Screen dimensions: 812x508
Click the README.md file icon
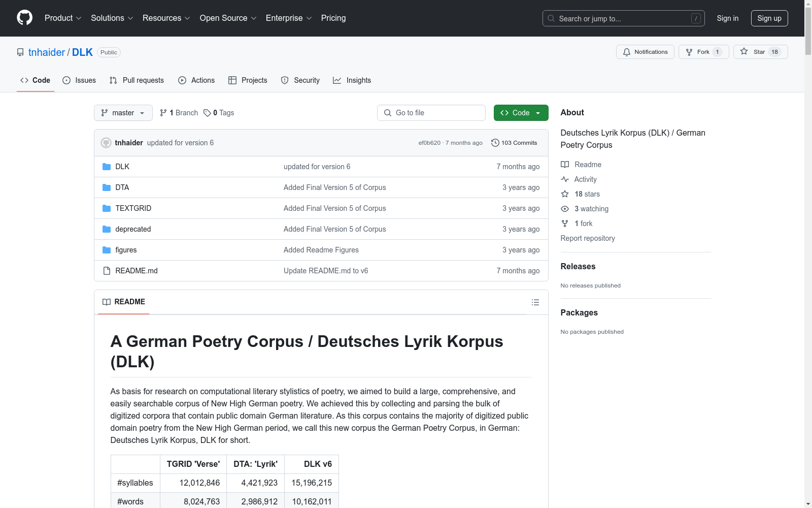click(107, 271)
